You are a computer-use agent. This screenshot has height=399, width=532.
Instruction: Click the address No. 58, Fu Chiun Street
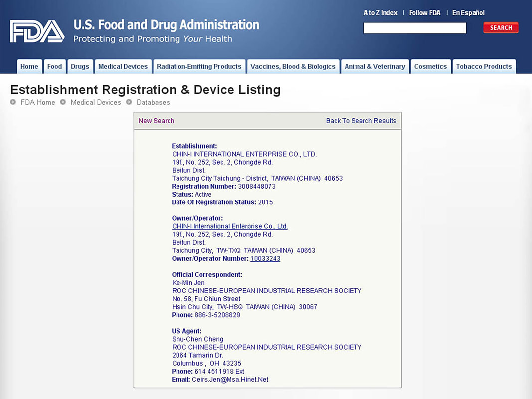click(206, 299)
